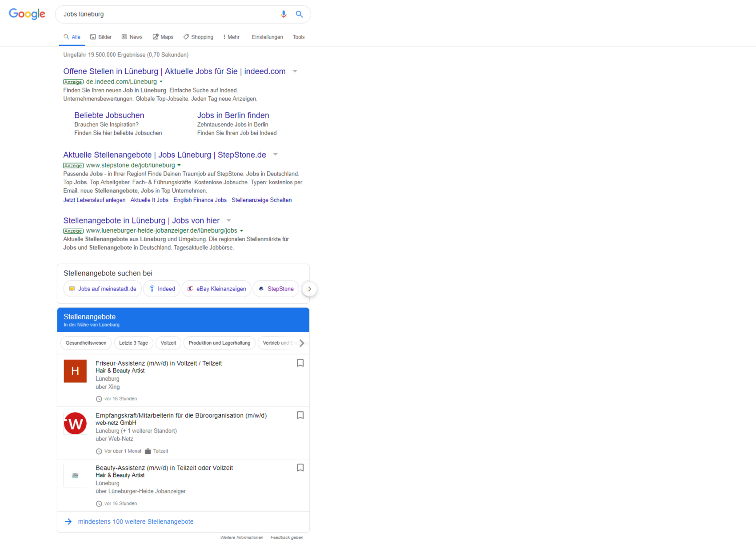Image resolution: width=756 pixels, height=545 pixels.
Task: Bookmark the Empfangskraft/Mitarbeiterin job listing
Action: 300,415
